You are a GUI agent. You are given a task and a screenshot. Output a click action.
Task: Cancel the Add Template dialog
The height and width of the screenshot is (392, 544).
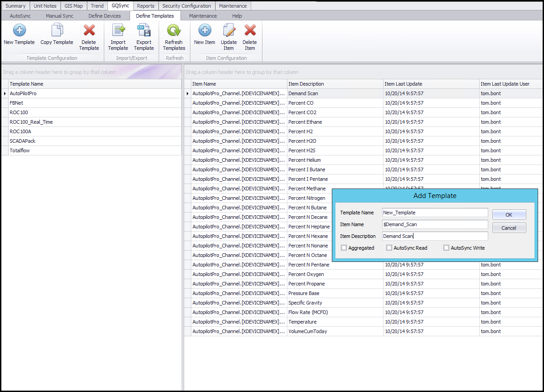coord(509,228)
